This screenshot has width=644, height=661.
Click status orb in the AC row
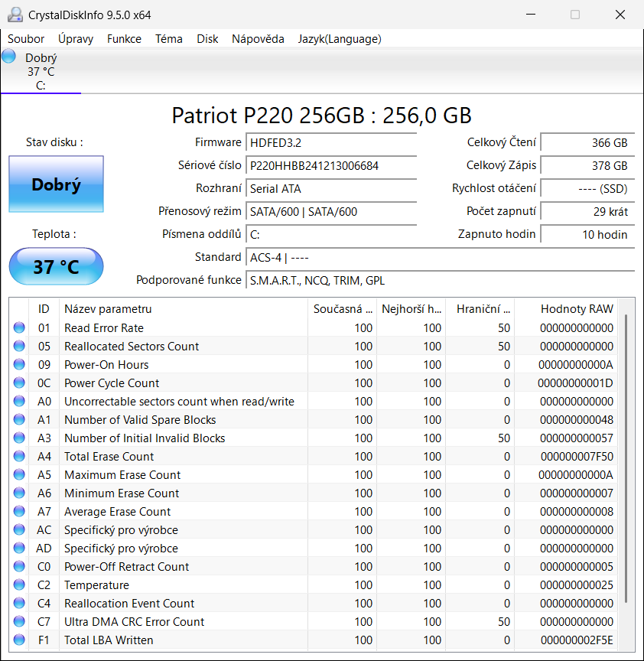coord(19,529)
